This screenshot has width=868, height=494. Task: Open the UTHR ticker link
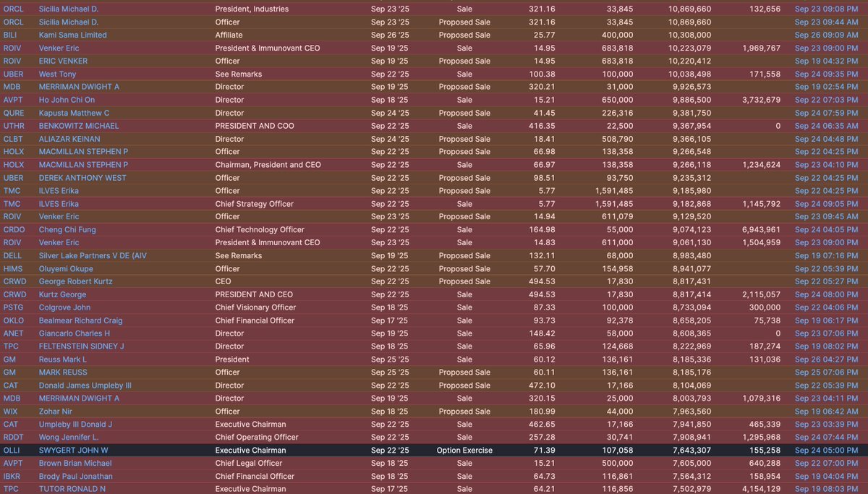pos(13,126)
